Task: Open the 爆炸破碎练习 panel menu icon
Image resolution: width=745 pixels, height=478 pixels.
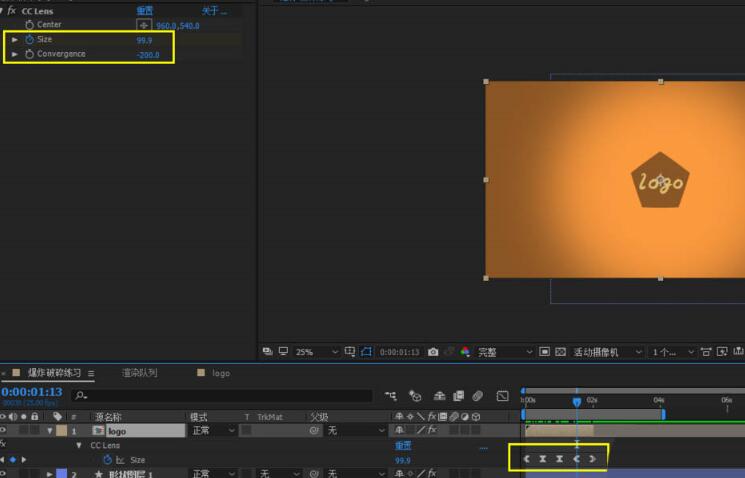Action: [91, 373]
